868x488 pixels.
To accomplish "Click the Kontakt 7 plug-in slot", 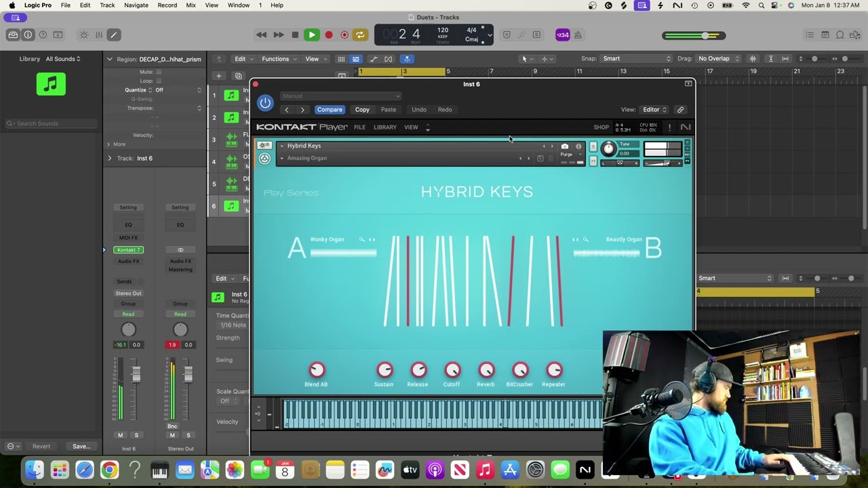I will tap(129, 249).
